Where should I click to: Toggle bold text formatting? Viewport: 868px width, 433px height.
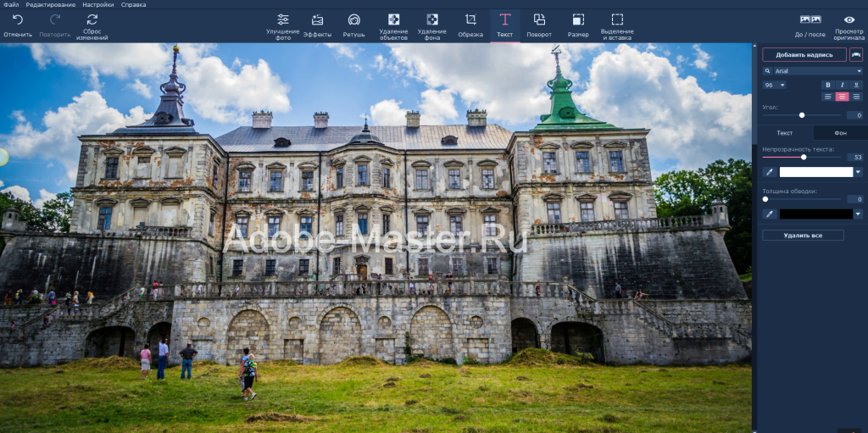(x=828, y=85)
